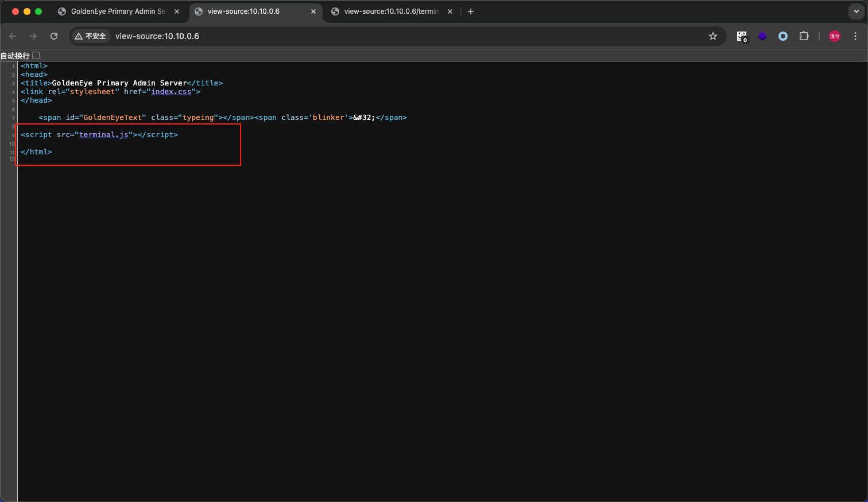868x502 pixels.
Task: Go back to the previous page
Action: pyautogui.click(x=13, y=36)
